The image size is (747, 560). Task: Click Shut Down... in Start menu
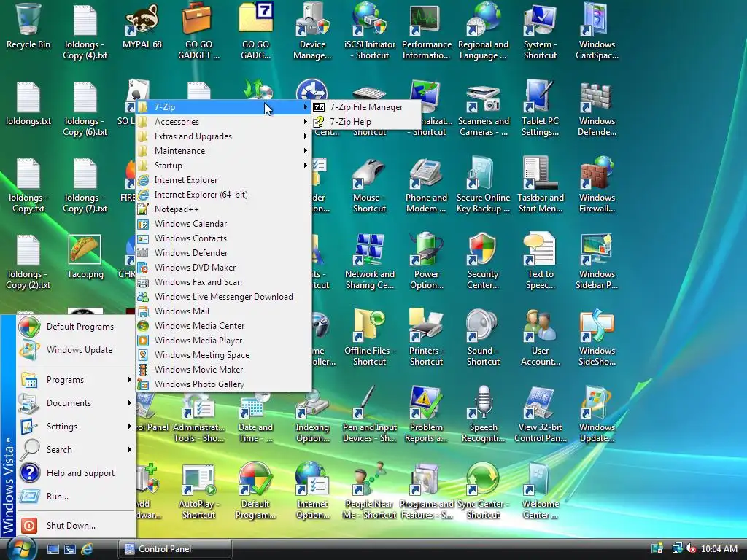(76, 526)
